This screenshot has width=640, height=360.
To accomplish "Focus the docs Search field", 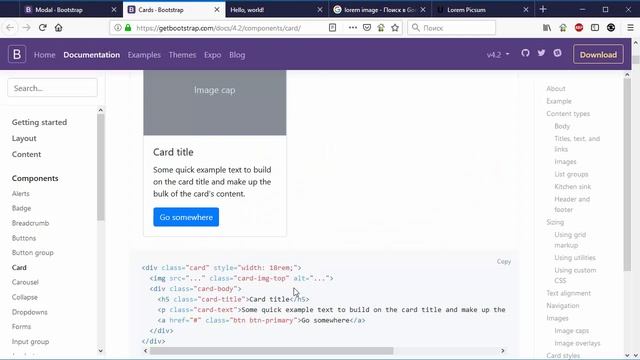I will (x=52, y=88).
